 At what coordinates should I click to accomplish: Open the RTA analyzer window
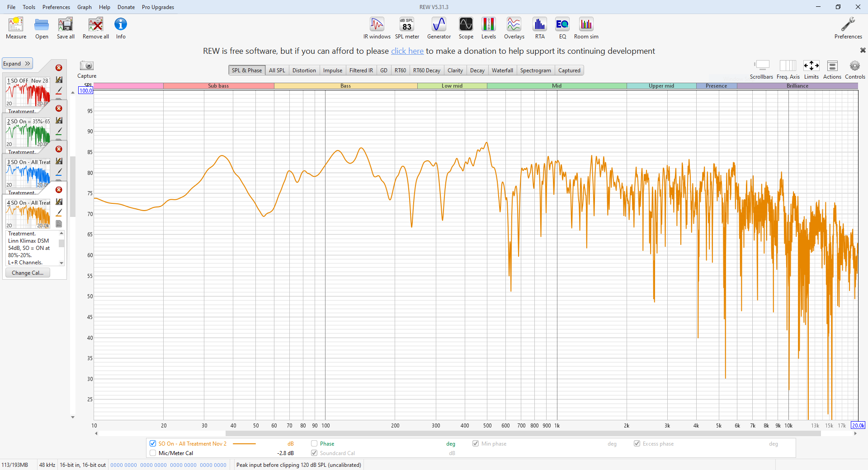pos(539,28)
